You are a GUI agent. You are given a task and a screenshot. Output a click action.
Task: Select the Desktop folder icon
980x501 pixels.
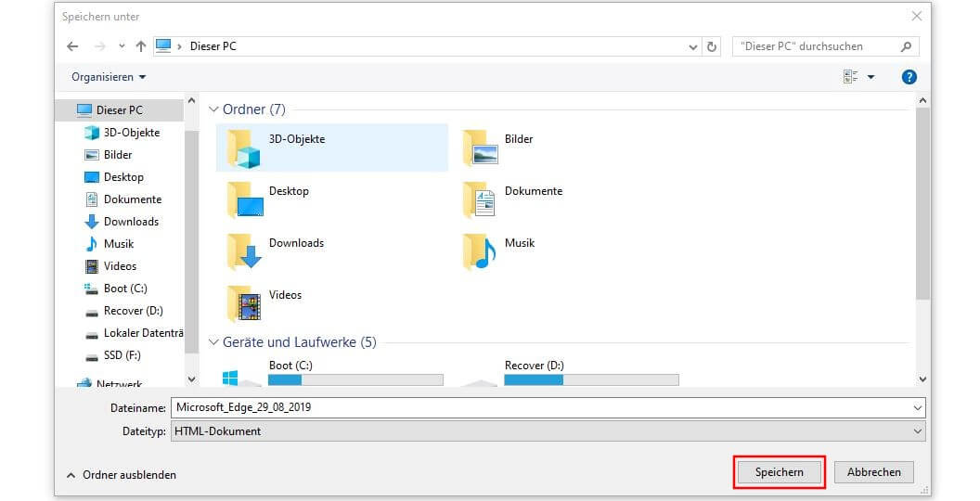(x=244, y=199)
